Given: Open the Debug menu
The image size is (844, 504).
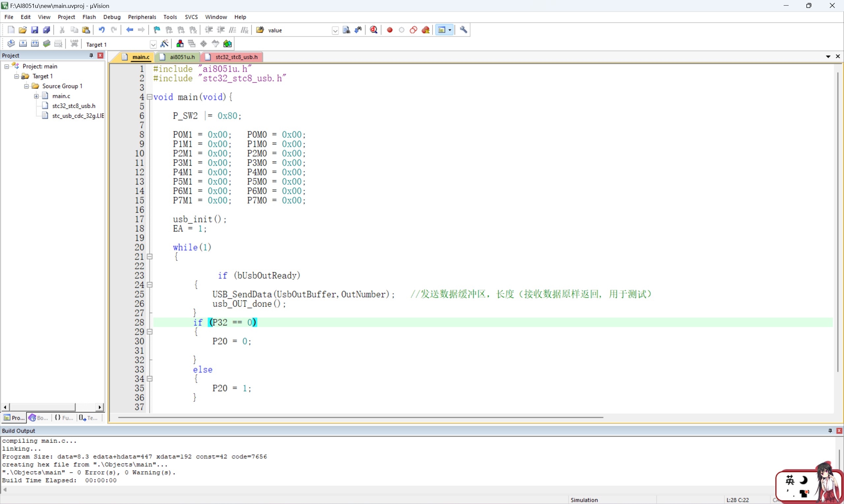Looking at the screenshot, I should pyautogui.click(x=112, y=17).
